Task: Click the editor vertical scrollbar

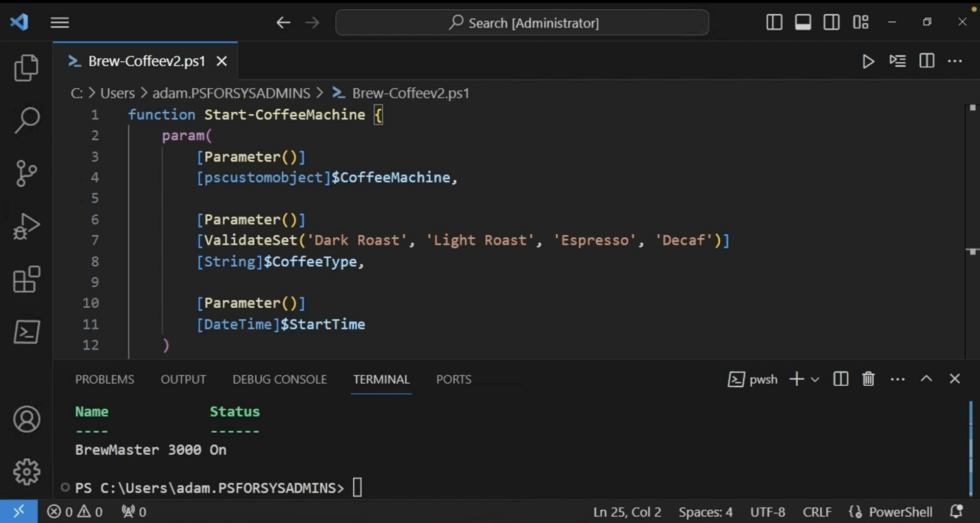Action: pyautogui.click(x=972, y=231)
